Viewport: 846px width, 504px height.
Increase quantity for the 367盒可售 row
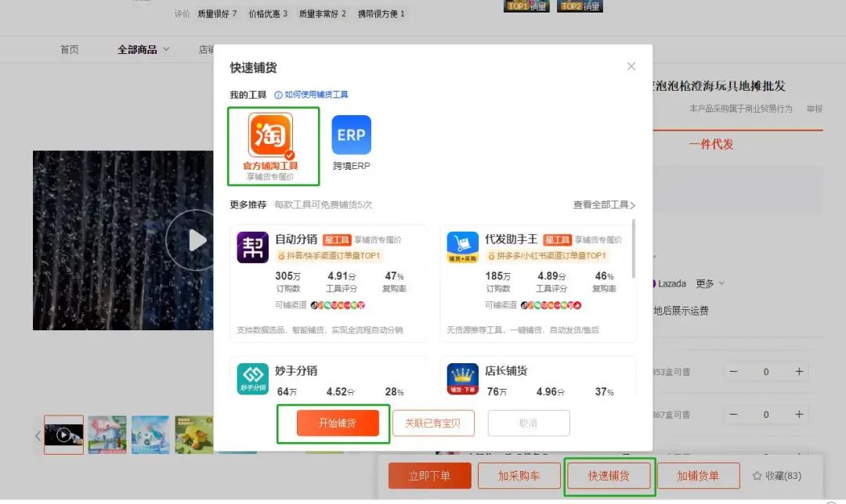(x=799, y=415)
